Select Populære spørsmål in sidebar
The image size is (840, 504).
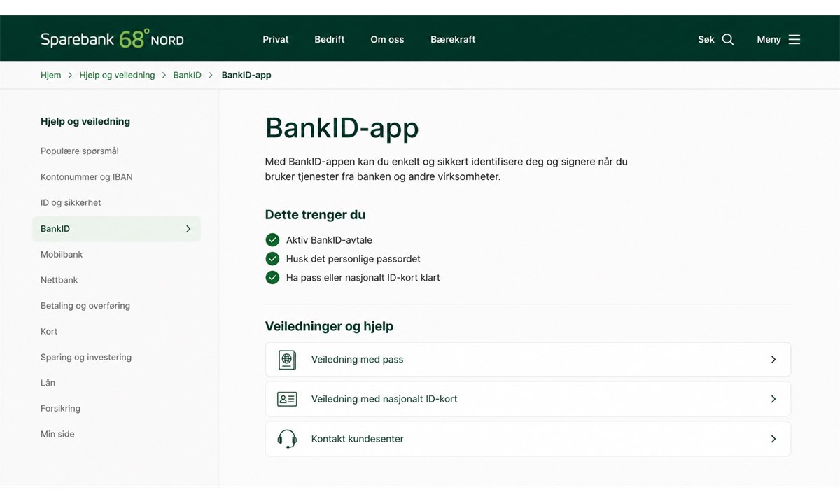pos(80,151)
